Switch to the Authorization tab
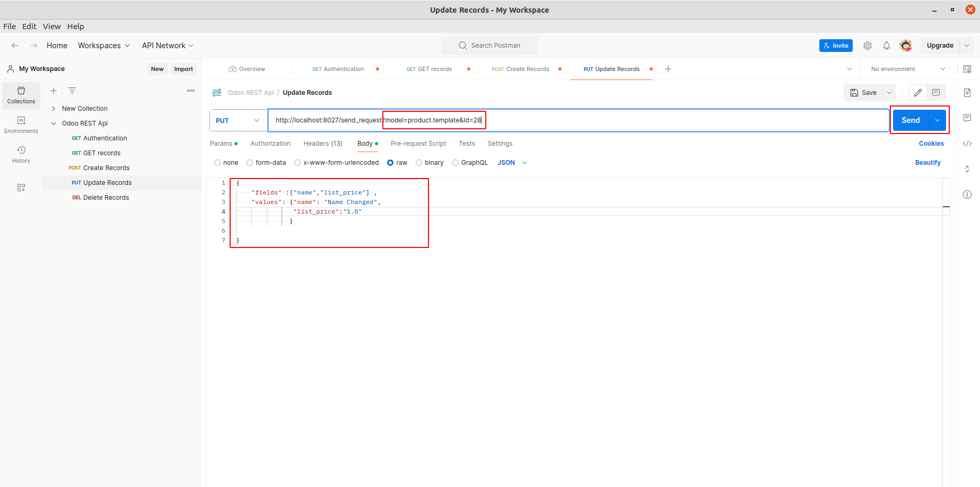Viewport: 980px width, 487px height. (270, 144)
